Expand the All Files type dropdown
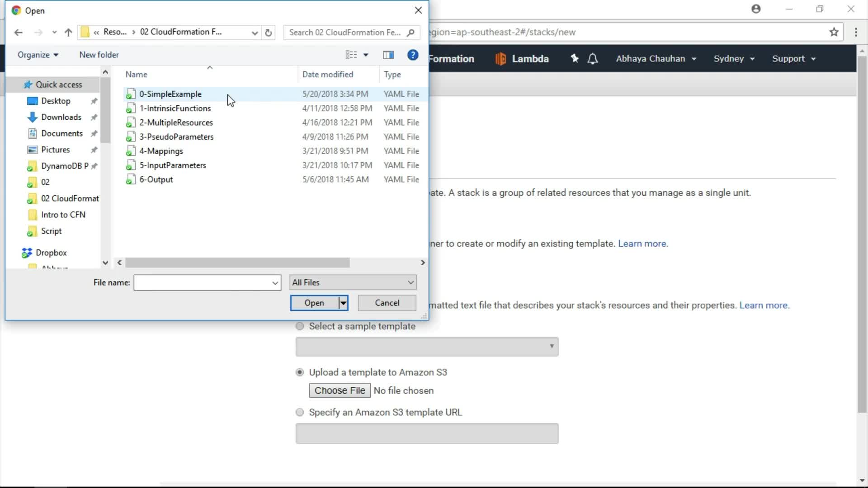Viewport: 868px width, 488px height. click(353, 282)
